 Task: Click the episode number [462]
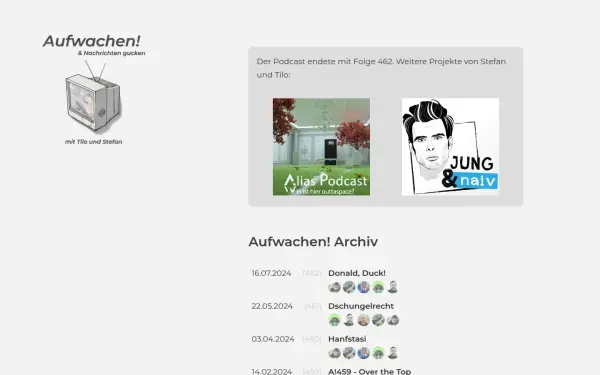(x=312, y=273)
